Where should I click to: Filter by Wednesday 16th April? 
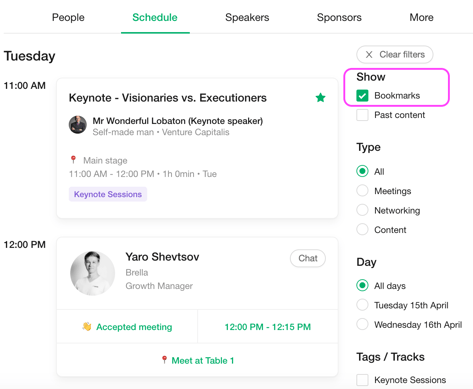(362, 324)
